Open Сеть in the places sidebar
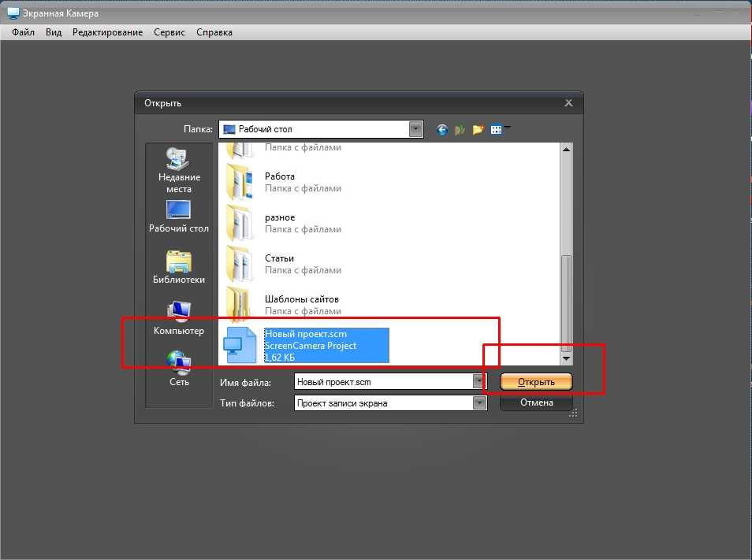 [179, 369]
